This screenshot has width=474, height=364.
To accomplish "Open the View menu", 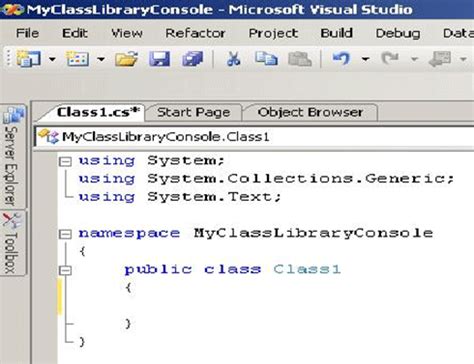I will click(x=127, y=33).
